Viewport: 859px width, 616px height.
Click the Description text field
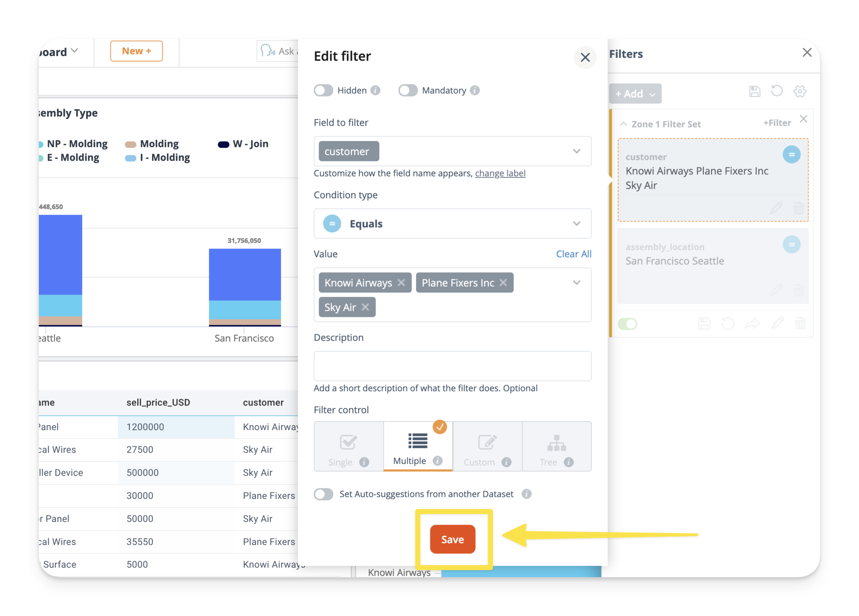pos(452,366)
